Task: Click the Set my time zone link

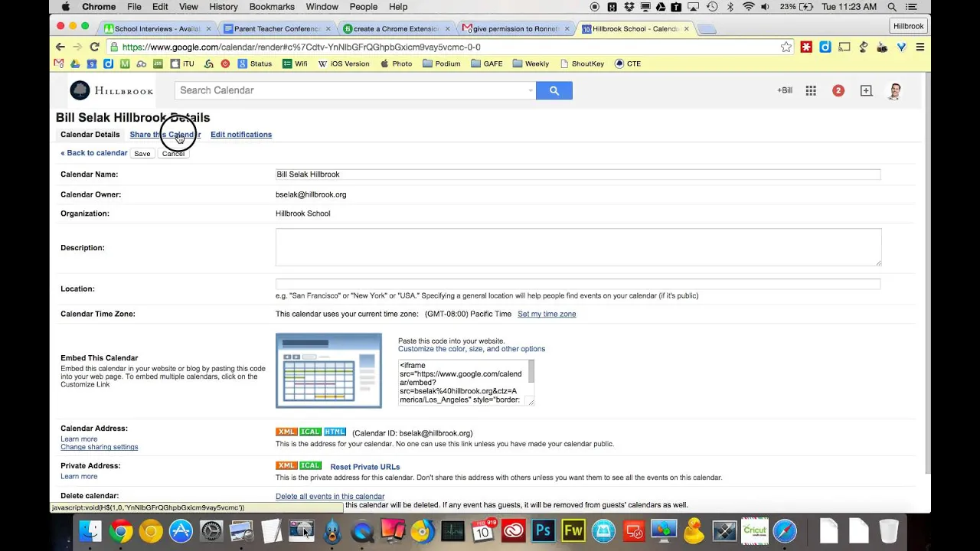Action: (547, 314)
